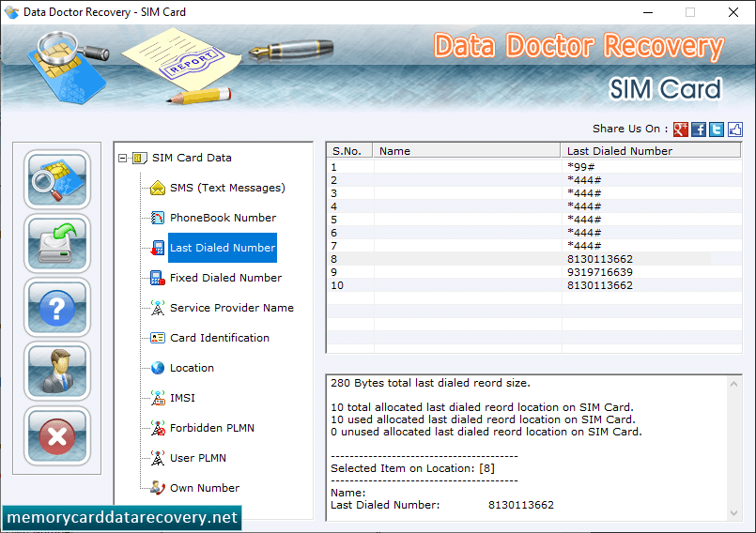
Task: Click the PhoneBook Number tree icon
Action: pyautogui.click(x=158, y=218)
